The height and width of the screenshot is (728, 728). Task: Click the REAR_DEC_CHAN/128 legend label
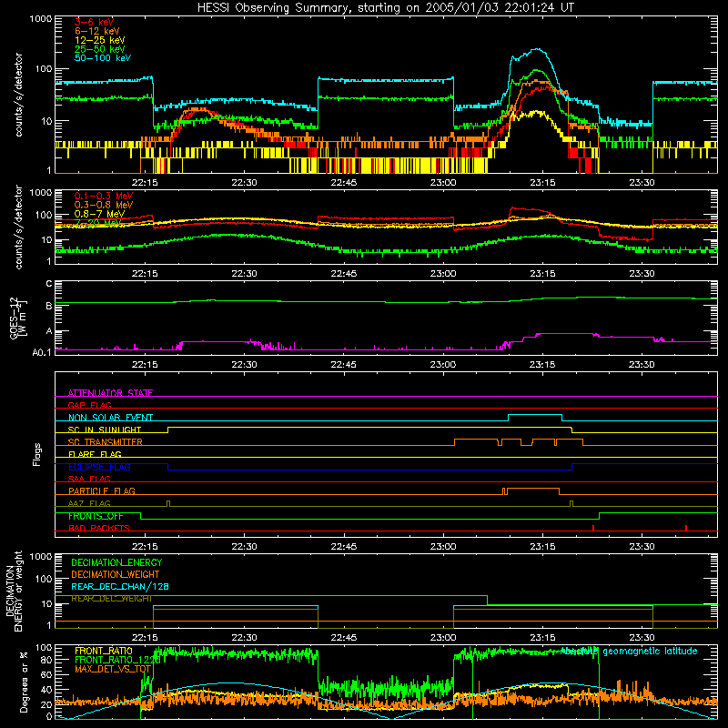(120, 586)
